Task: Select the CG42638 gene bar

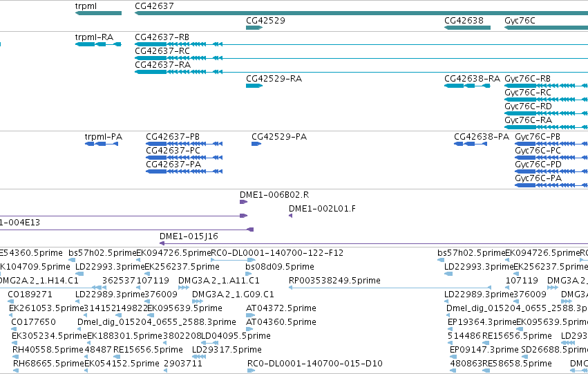Action: (x=467, y=28)
